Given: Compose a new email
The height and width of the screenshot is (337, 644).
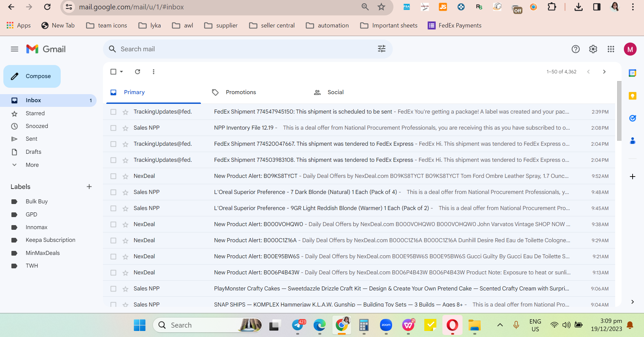Looking at the screenshot, I should (x=32, y=76).
